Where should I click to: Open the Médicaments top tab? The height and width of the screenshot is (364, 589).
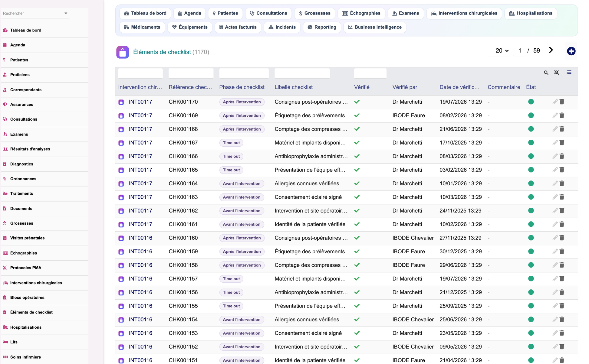pyautogui.click(x=142, y=27)
